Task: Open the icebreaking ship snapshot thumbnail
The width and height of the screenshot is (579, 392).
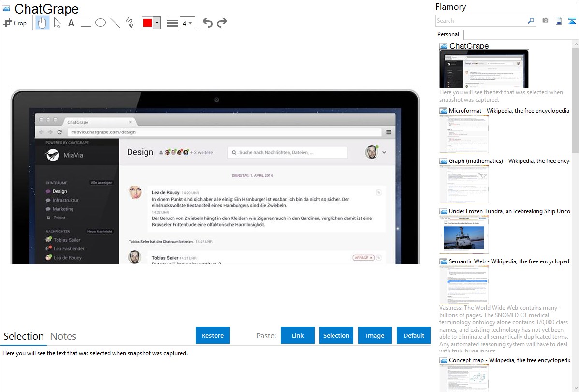Action: (464, 234)
